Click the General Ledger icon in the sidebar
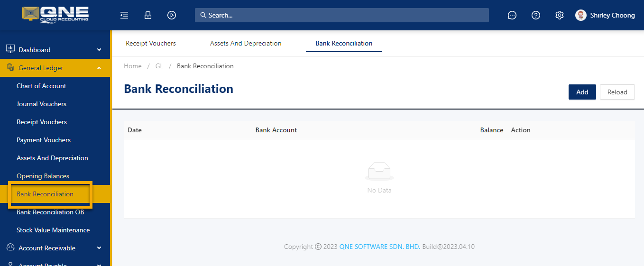644x266 pixels. (10, 67)
